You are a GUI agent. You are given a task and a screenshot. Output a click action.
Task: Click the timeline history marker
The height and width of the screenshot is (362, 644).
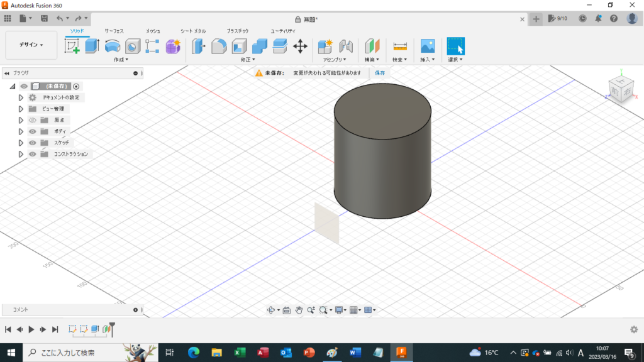point(112,329)
